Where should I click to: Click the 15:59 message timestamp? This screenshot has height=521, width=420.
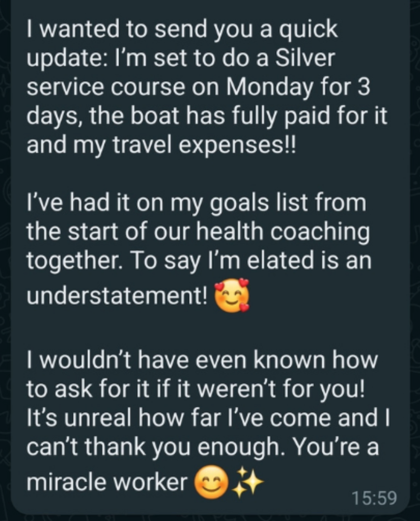pyautogui.click(x=374, y=498)
